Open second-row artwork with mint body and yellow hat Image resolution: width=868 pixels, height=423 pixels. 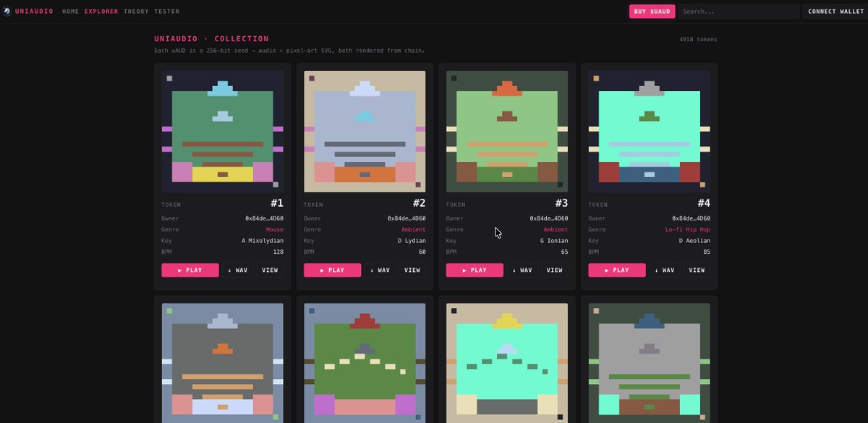point(507,363)
